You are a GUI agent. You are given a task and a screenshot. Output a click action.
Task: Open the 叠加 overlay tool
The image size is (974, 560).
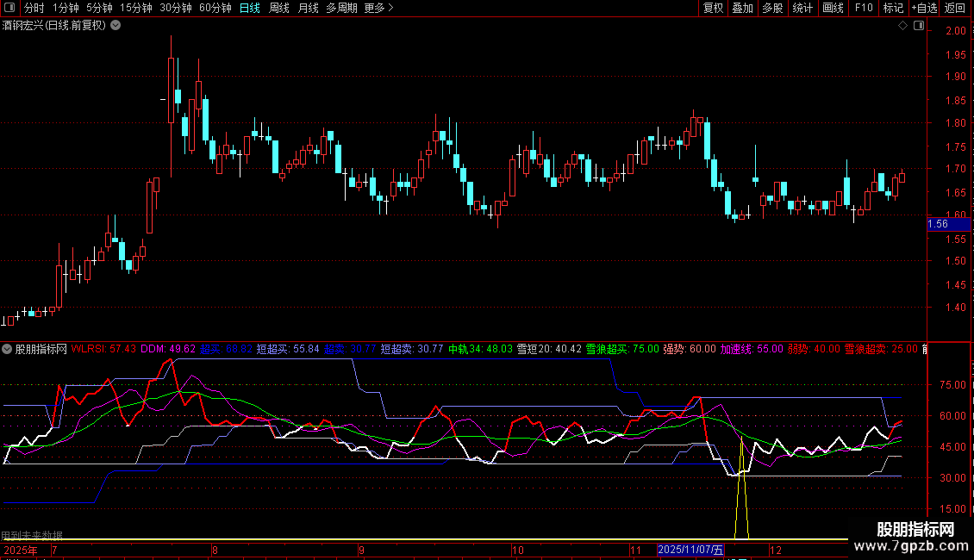(x=742, y=9)
